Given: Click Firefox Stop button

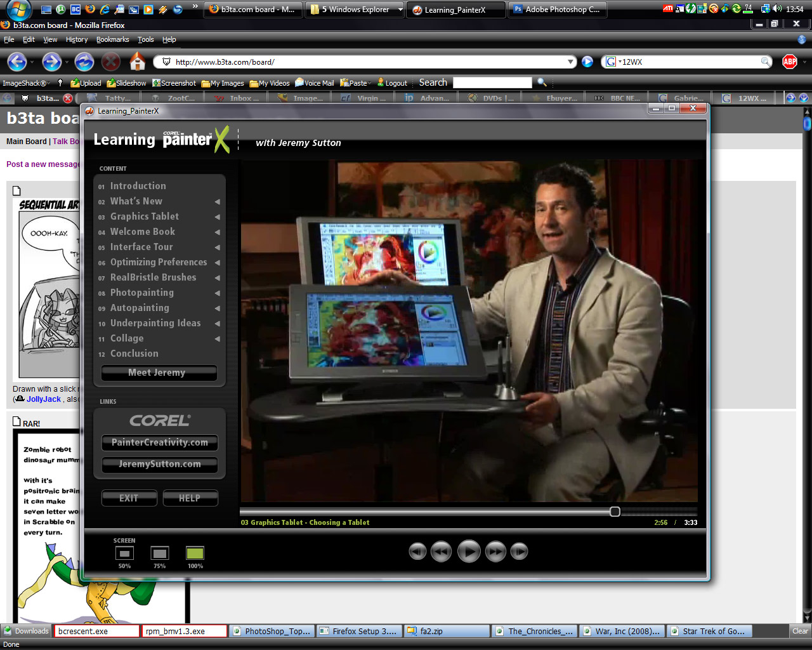Looking at the screenshot, I should tap(111, 62).
